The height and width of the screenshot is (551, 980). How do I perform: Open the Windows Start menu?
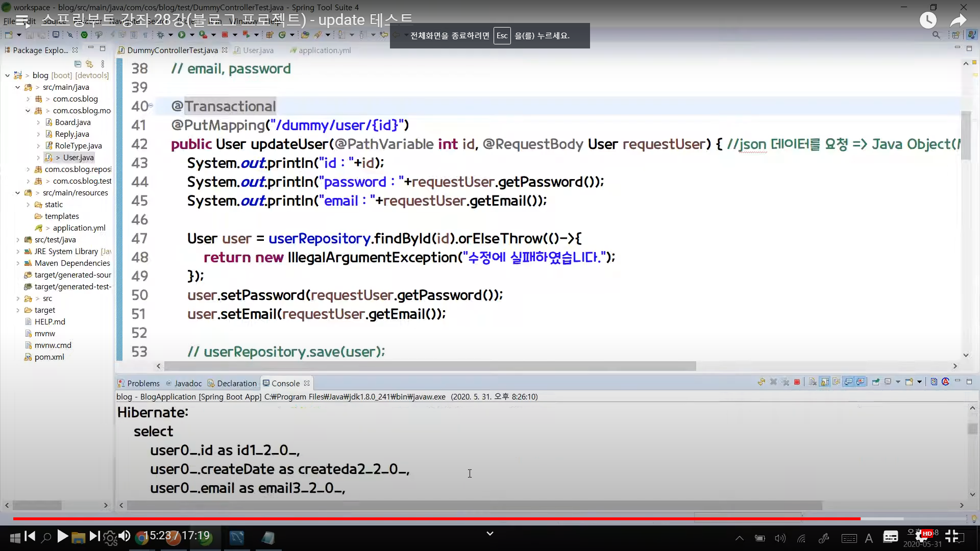click(15, 538)
